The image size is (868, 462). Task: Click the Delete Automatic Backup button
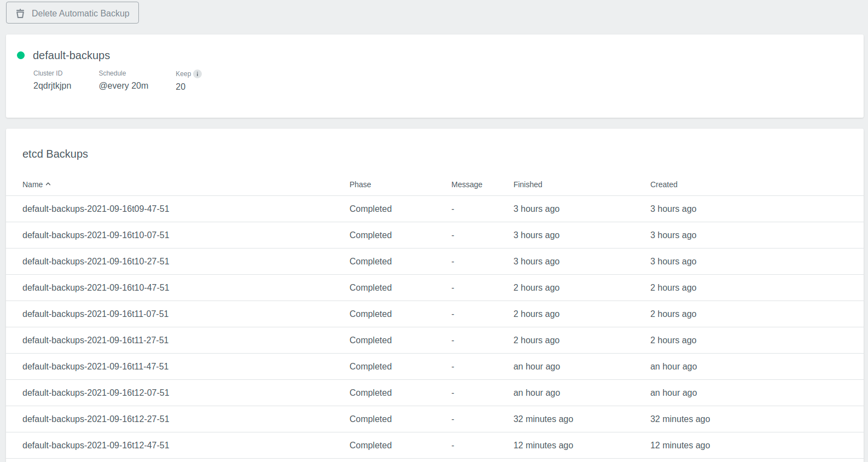click(x=72, y=13)
